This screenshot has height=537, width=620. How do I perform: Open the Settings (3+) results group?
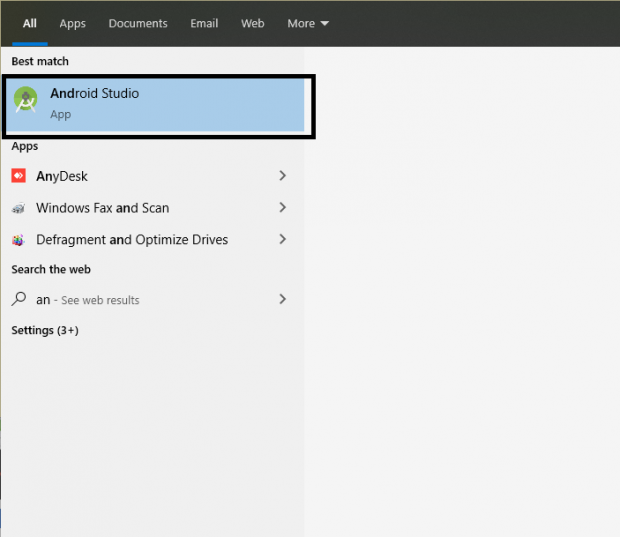point(45,330)
